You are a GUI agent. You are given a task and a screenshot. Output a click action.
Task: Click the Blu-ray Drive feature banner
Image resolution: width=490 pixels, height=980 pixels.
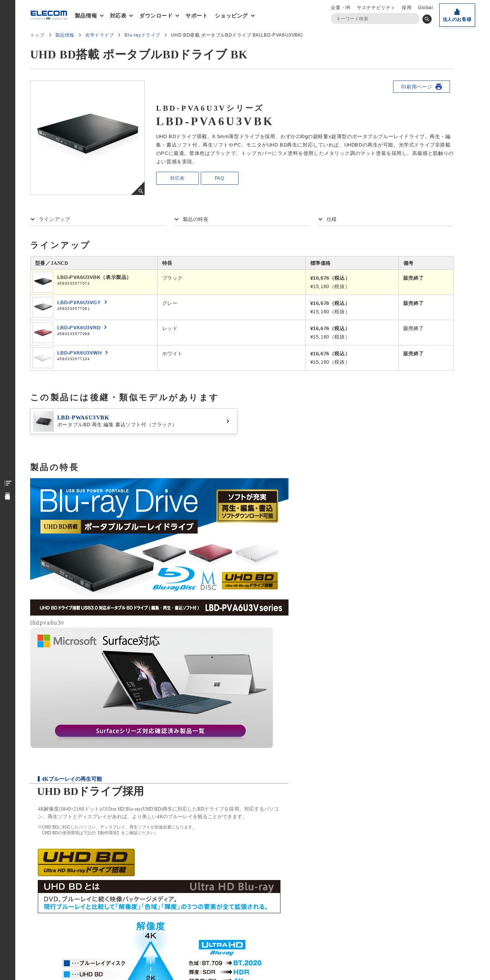(x=159, y=547)
